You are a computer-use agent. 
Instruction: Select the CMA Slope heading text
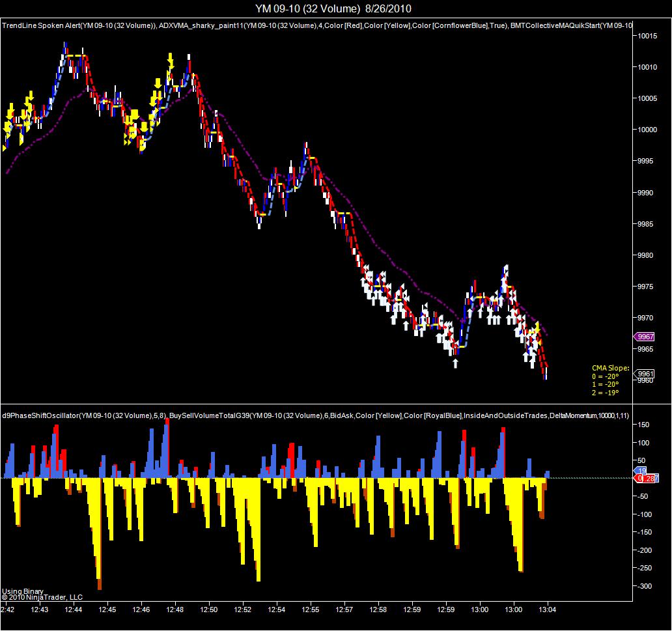click(610, 368)
